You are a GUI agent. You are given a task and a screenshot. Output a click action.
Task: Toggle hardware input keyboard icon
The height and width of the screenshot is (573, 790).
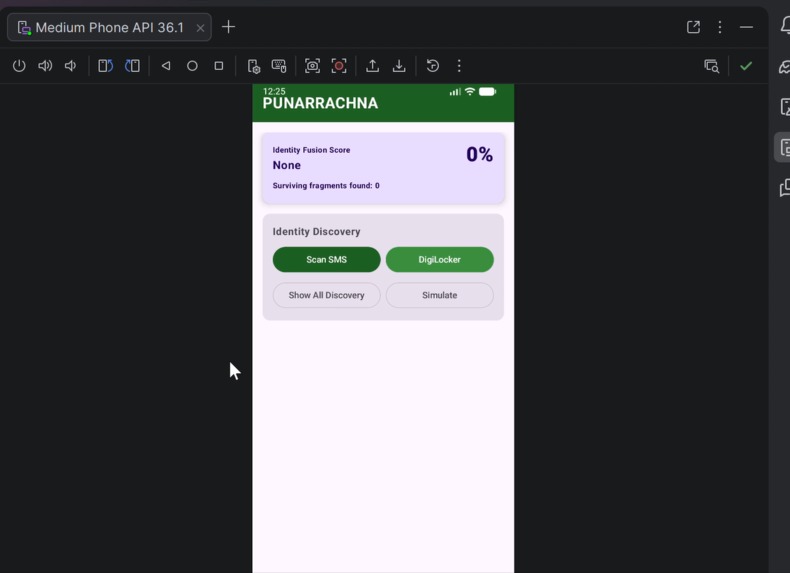click(279, 66)
